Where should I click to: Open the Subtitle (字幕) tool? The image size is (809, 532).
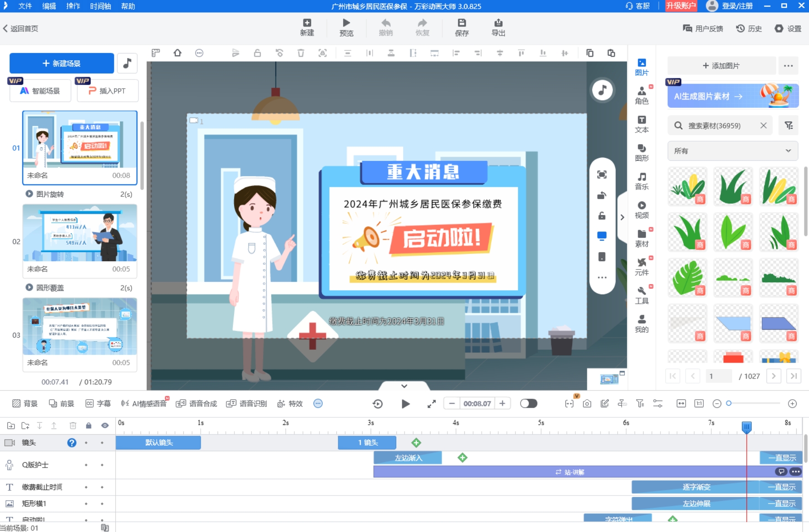[x=98, y=404]
